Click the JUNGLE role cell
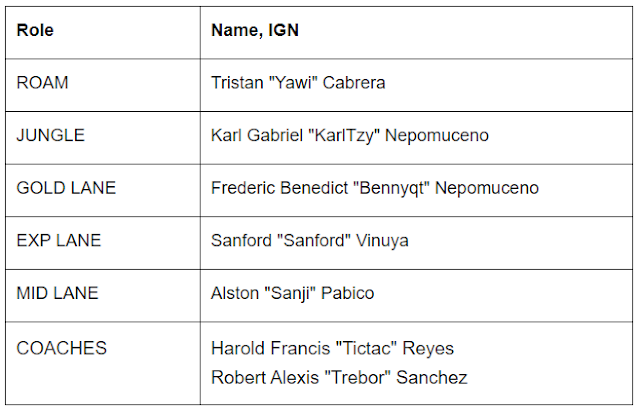The height and width of the screenshot is (414, 640). (103, 138)
